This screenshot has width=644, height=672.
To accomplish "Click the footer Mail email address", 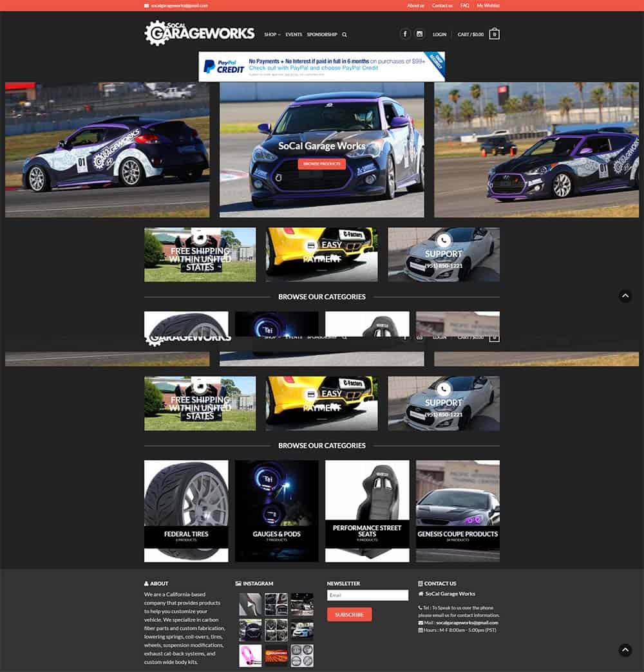I will pyautogui.click(x=467, y=622).
